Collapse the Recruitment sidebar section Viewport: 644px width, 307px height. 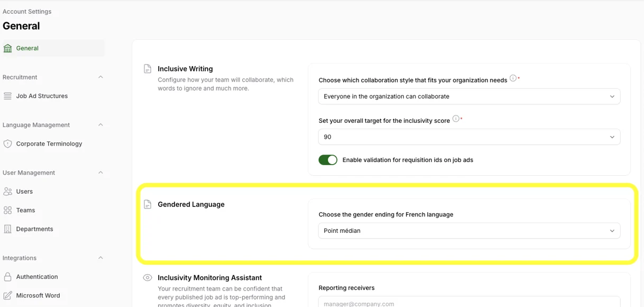[x=100, y=77]
